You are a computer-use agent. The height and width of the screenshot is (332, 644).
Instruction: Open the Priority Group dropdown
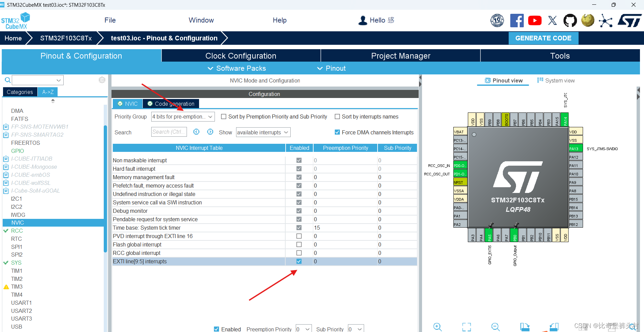(x=183, y=117)
